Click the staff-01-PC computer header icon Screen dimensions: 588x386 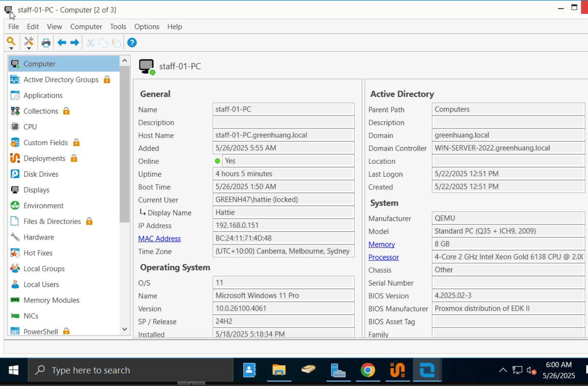point(147,67)
